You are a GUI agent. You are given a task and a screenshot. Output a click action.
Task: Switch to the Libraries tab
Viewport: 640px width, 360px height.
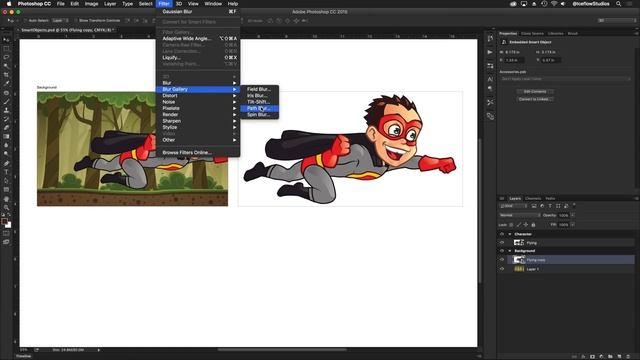point(556,33)
